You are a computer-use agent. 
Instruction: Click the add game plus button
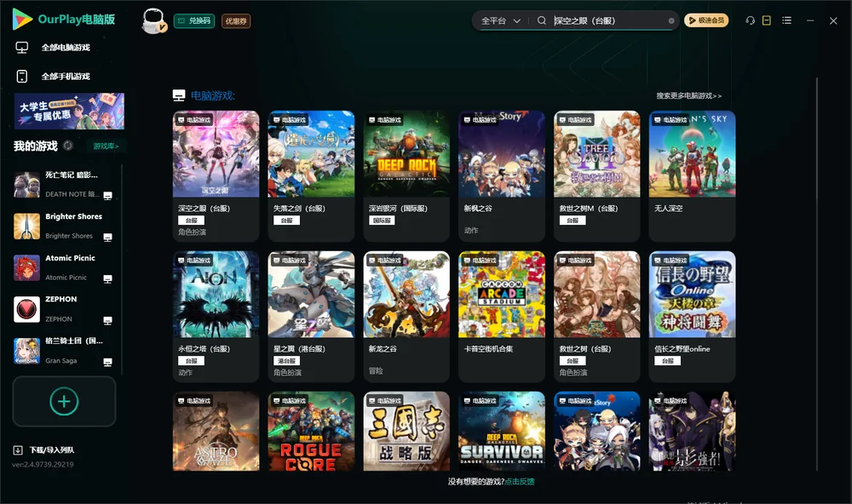(64, 401)
